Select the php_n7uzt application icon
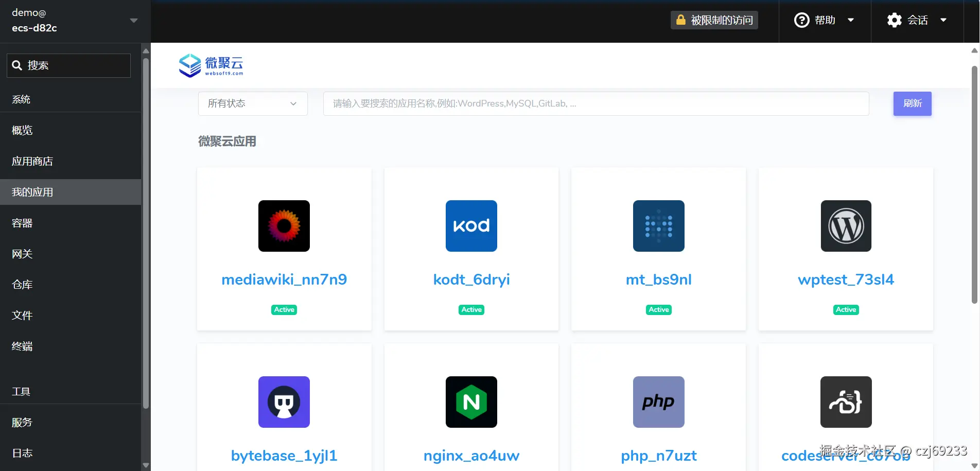Screen dimensions: 980x471 pos(658,402)
